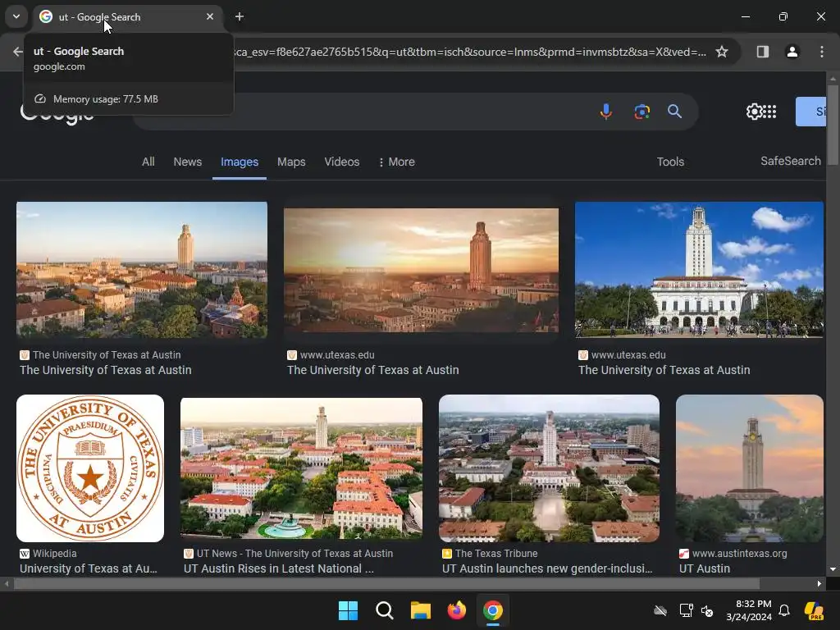The width and height of the screenshot is (840, 630).
Task: Open Google quick settings gear
Action: (x=755, y=112)
